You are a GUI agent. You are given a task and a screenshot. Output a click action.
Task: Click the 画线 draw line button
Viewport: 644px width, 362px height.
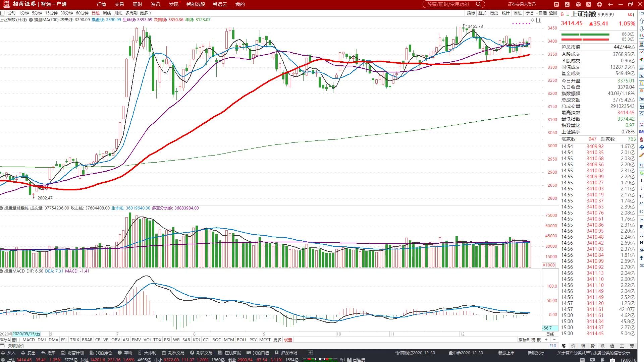tap(518, 13)
